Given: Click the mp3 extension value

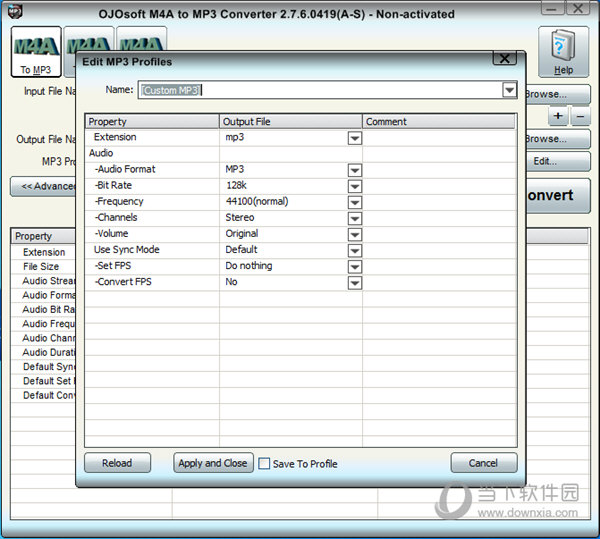Looking at the screenshot, I should tap(235, 137).
